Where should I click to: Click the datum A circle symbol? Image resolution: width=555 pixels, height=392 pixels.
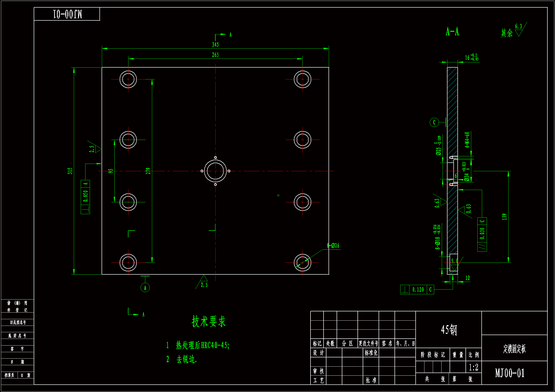coord(145,288)
